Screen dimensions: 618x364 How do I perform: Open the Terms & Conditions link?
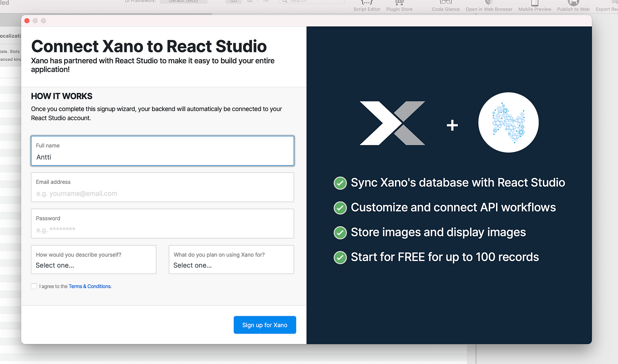[89, 286]
